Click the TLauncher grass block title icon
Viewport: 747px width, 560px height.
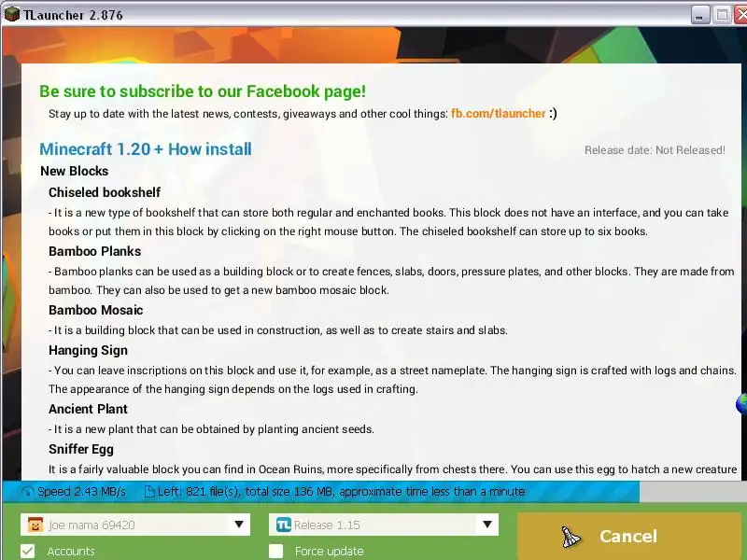12,14
